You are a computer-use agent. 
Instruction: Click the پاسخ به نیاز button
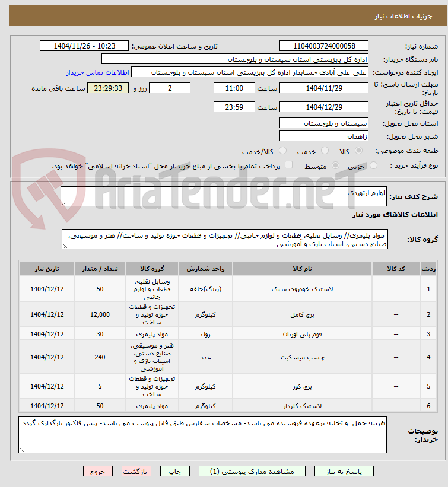pyautogui.click(x=344, y=472)
